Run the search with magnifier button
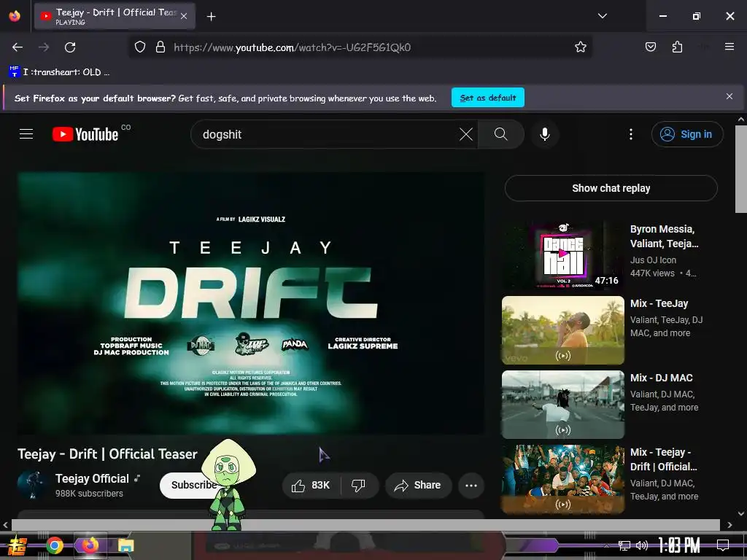Screen dimensions: 747x560 500,135
